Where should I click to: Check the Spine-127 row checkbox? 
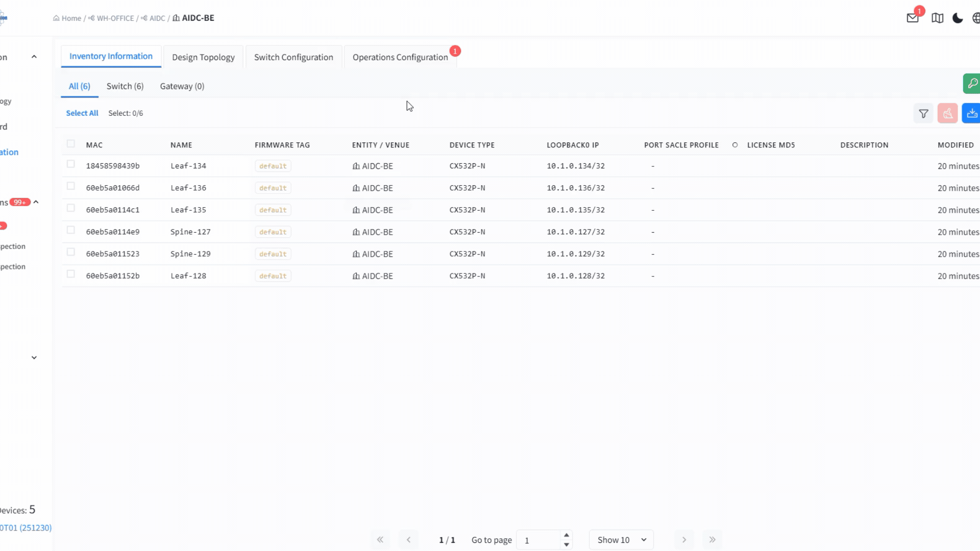point(71,230)
